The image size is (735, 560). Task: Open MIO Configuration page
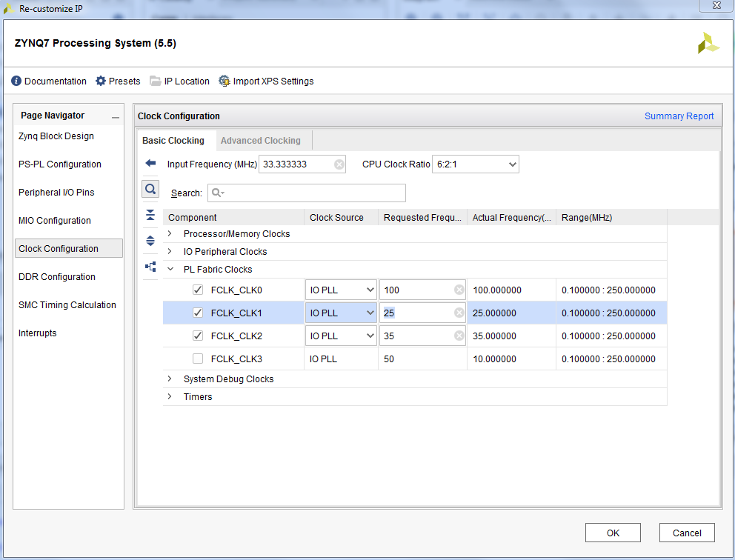[54, 220]
